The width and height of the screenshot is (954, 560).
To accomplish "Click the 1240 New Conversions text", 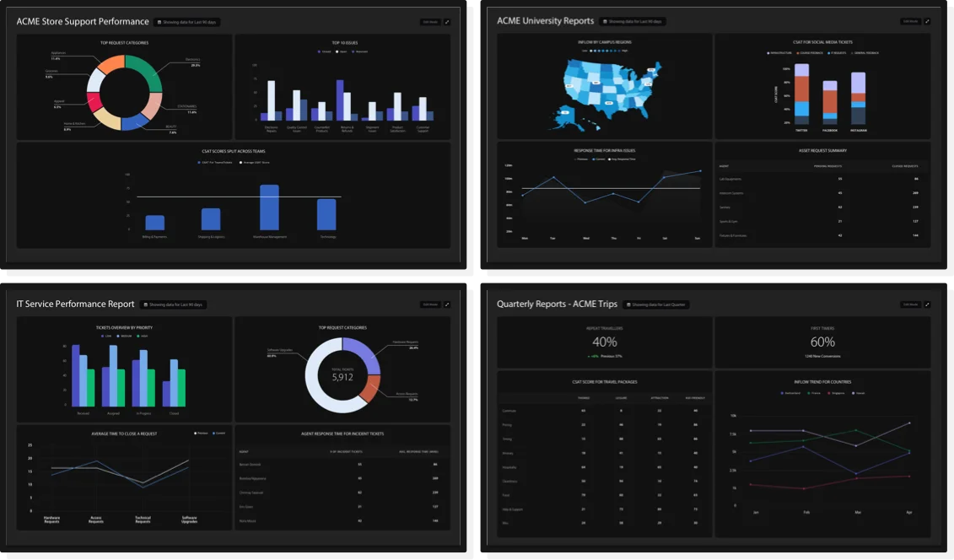I will (822, 356).
